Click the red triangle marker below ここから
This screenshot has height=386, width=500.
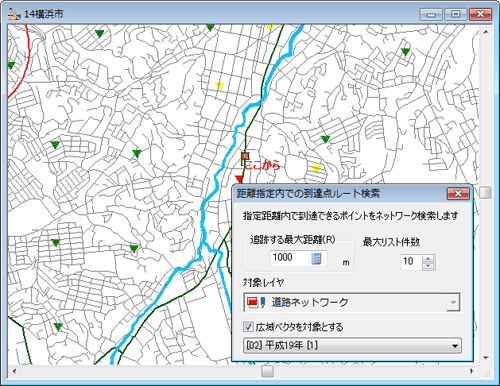238,179
